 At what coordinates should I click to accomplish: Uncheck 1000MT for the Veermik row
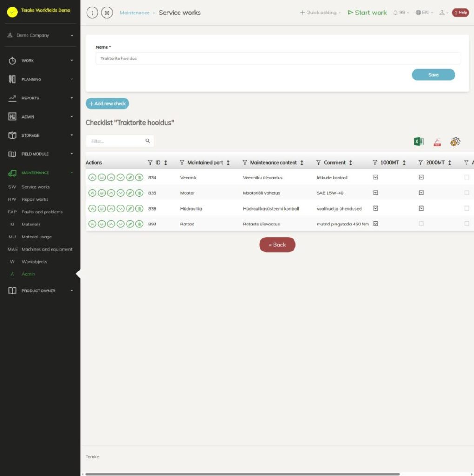pyautogui.click(x=375, y=177)
